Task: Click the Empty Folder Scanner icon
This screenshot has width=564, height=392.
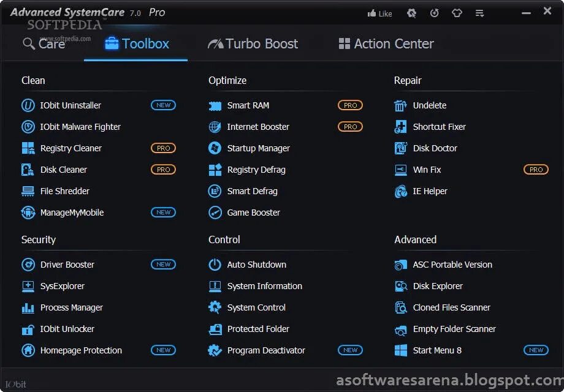Action: click(x=401, y=330)
